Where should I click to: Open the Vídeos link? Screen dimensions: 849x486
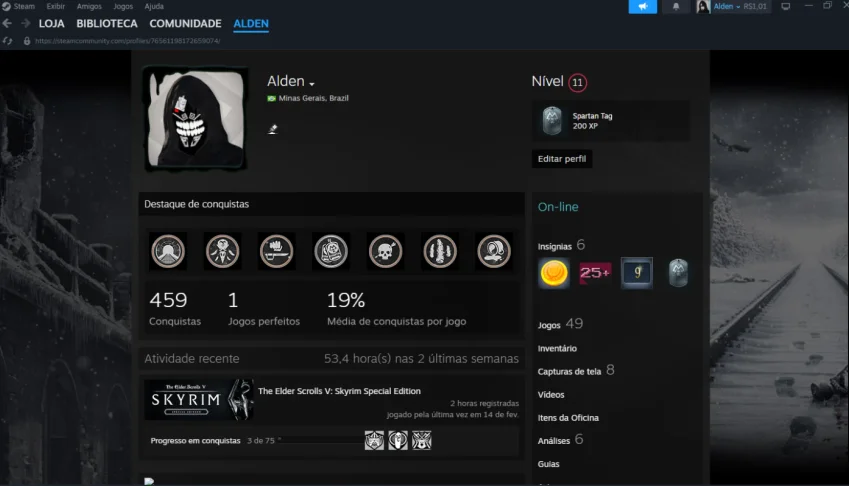coord(551,395)
